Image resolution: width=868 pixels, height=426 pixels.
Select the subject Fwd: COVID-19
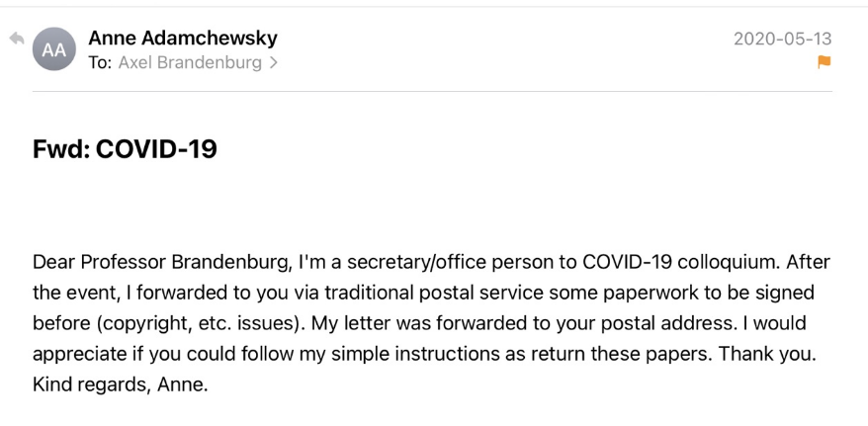[x=125, y=149]
